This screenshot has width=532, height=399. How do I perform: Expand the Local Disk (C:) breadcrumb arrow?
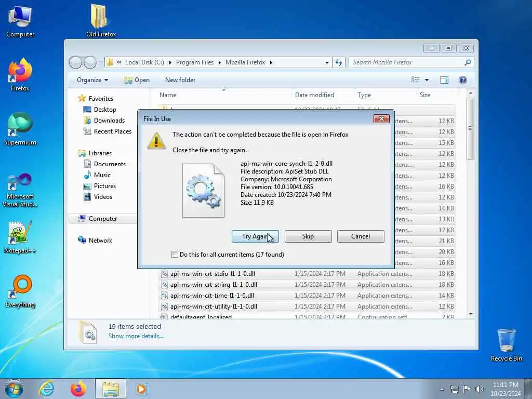point(170,62)
